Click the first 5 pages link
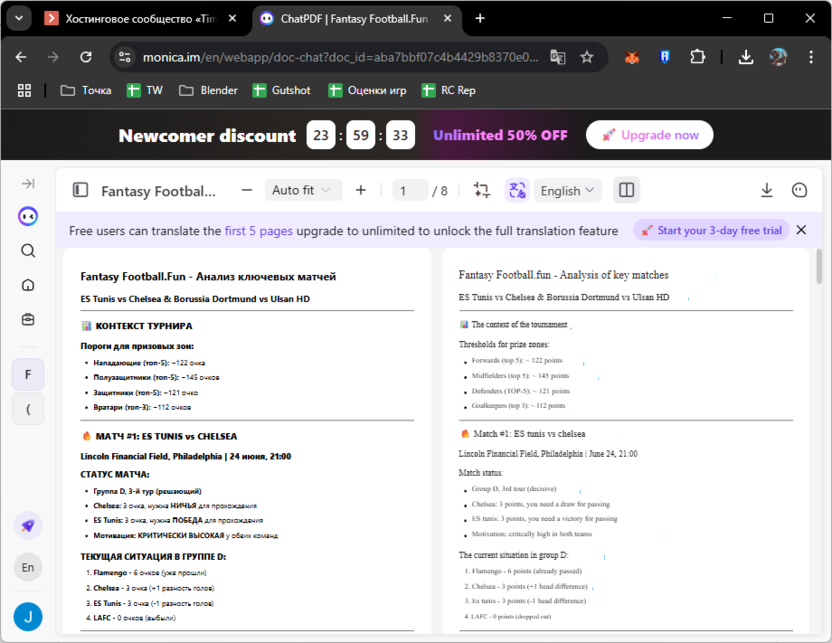 (x=258, y=231)
